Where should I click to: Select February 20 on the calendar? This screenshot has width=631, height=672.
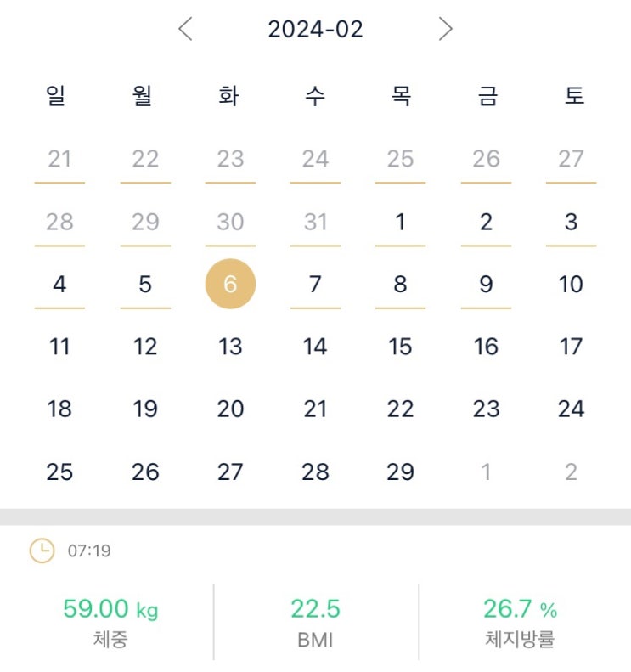230,409
